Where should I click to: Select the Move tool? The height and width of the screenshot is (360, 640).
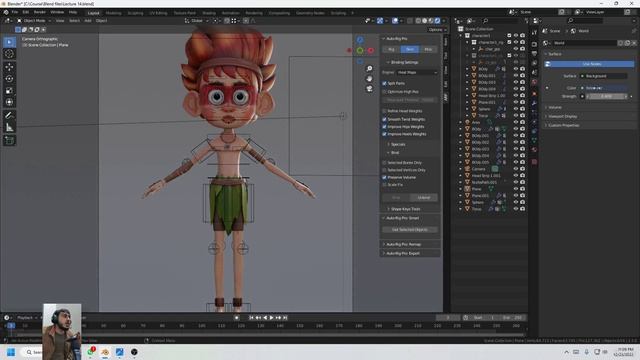[x=9, y=67]
